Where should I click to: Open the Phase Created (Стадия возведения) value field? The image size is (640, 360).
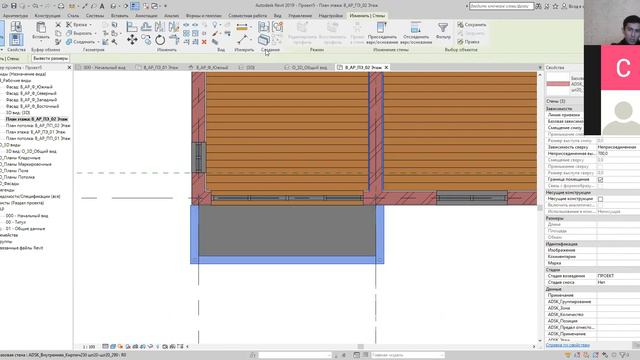(x=618, y=276)
